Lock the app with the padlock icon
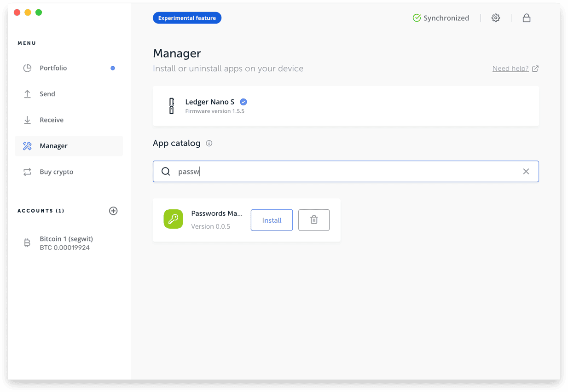The image size is (568, 392). tap(527, 18)
